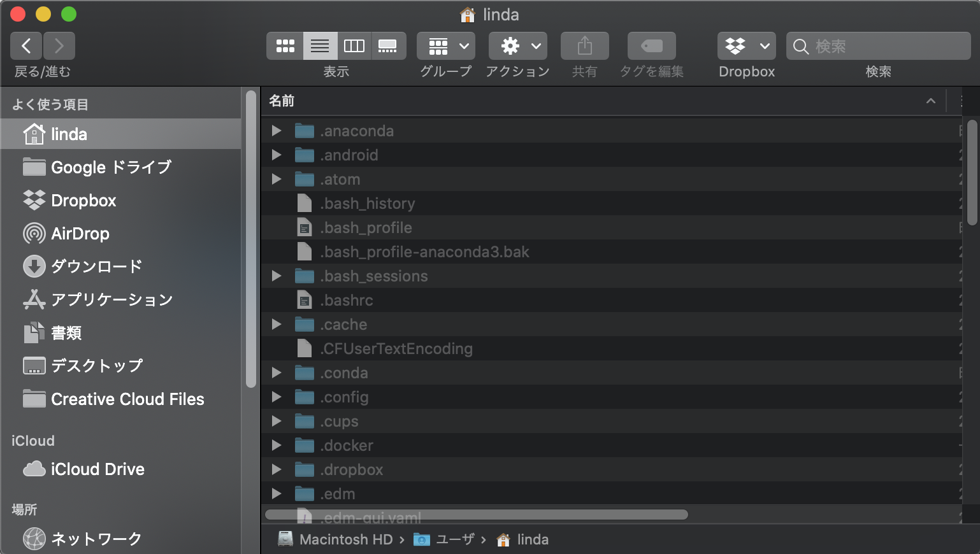Switch to gallery view mode

[x=387, y=46]
